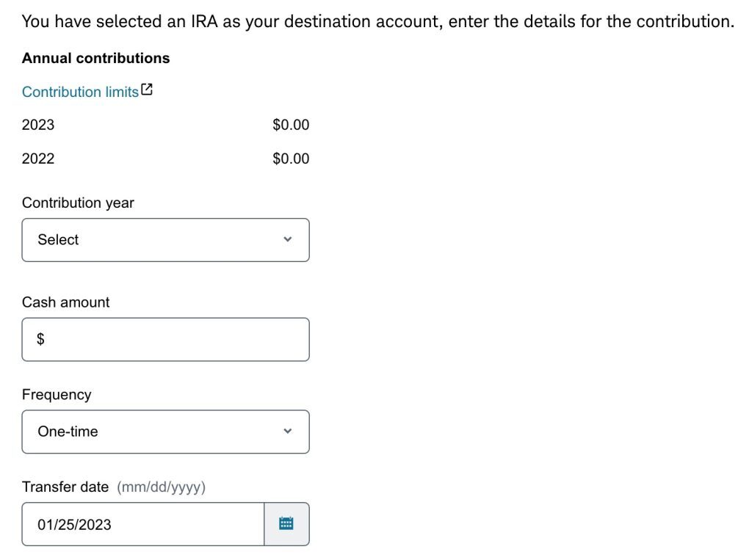Viewport: 752px width, 560px height.
Task: Click the Transfer date field showing 01/25/2023
Action: (x=142, y=524)
